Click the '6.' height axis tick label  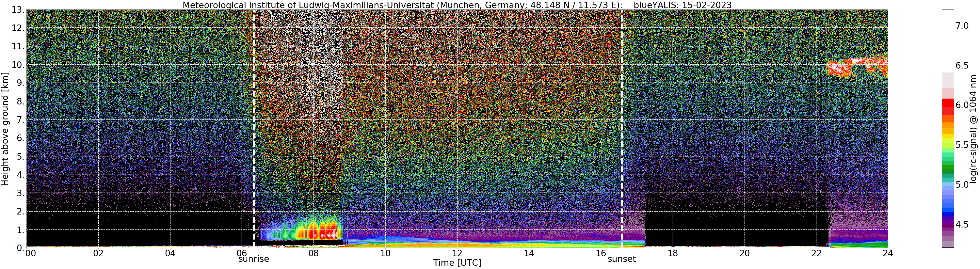21,138
